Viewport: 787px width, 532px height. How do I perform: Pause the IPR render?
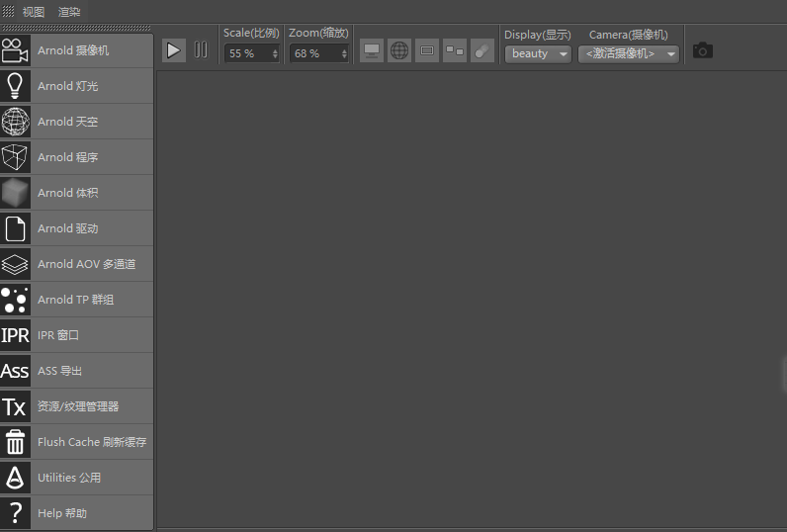[201, 50]
